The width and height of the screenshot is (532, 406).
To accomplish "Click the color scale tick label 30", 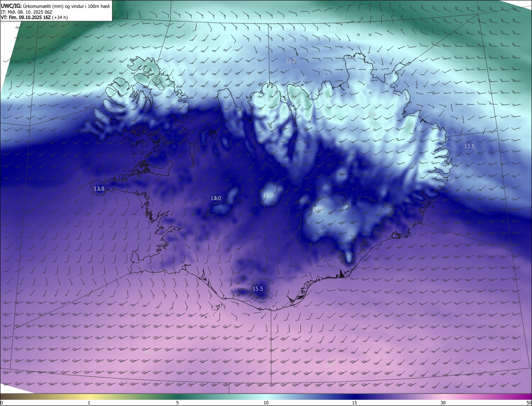I will point(443,403).
